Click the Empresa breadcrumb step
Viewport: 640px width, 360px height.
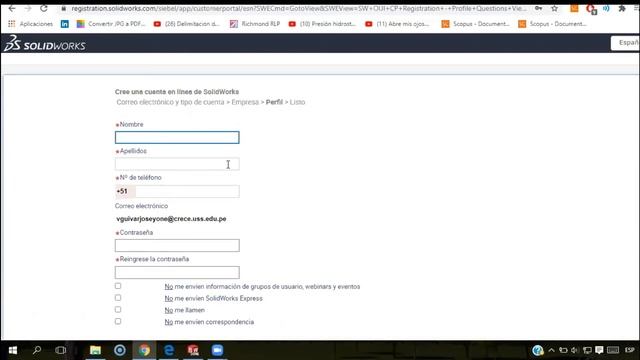[245, 102]
